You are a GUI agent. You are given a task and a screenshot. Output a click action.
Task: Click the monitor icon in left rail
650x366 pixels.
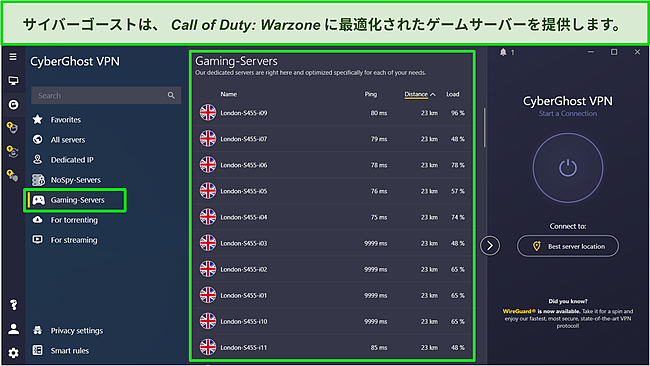[13, 81]
